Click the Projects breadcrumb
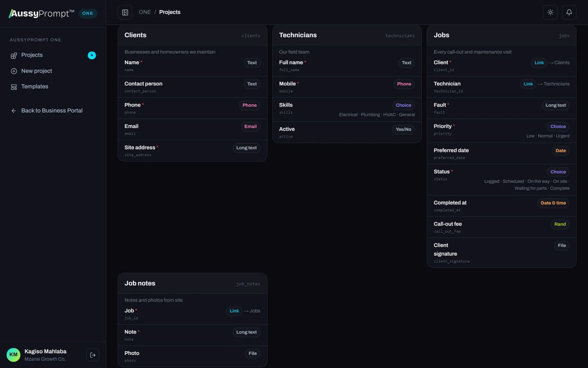This screenshot has height=368, width=588. pos(170,12)
